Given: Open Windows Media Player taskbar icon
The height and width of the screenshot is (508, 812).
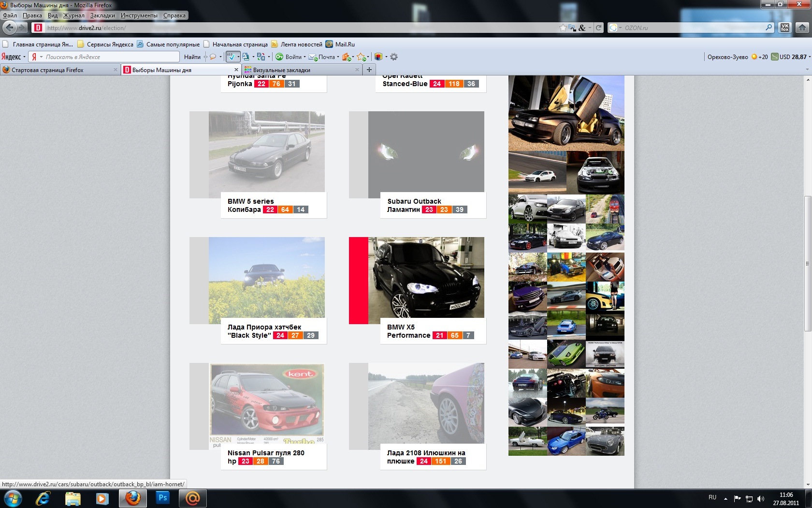Looking at the screenshot, I should click(102, 498).
